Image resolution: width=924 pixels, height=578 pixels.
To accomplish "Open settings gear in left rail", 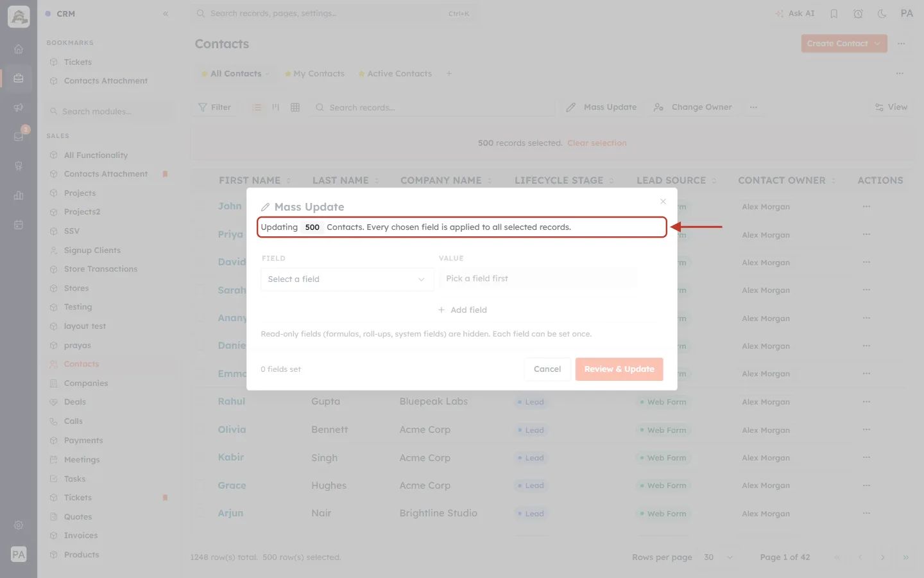I will (x=19, y=525).
